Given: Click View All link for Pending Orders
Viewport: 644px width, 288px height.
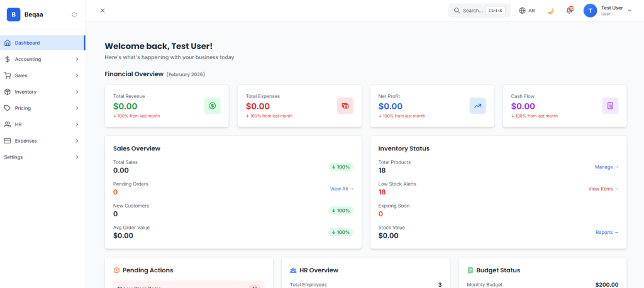Looking at the screenshot, I should pos(341,189).
